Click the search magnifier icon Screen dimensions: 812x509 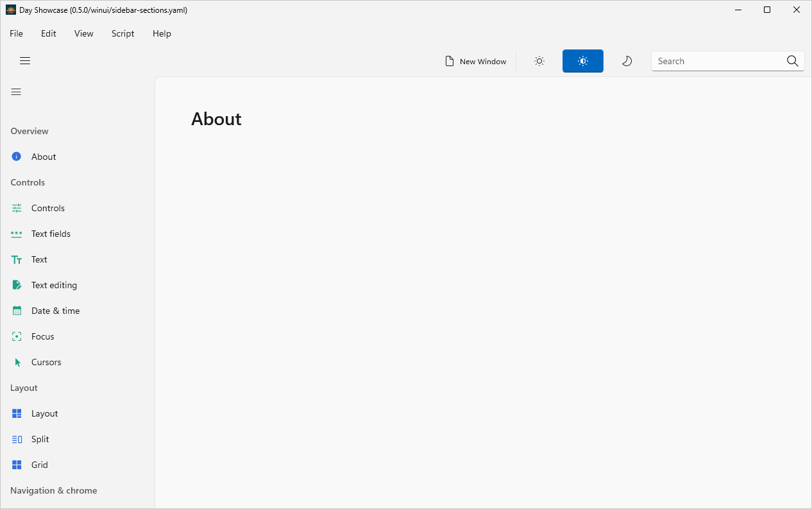793,61
